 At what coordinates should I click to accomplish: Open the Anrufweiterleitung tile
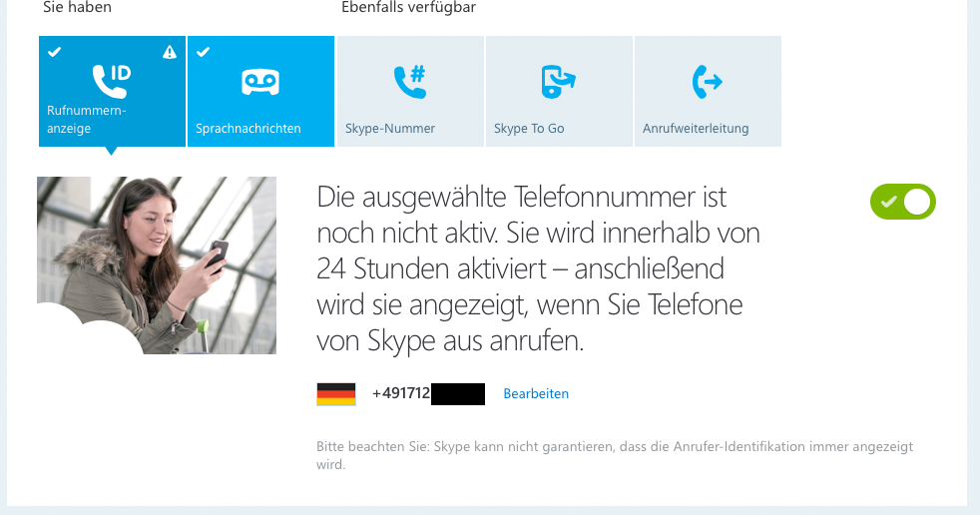click(709, 91)
